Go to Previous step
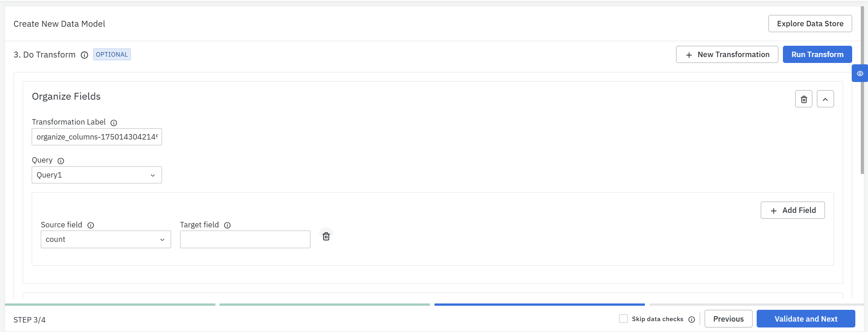 728,319
